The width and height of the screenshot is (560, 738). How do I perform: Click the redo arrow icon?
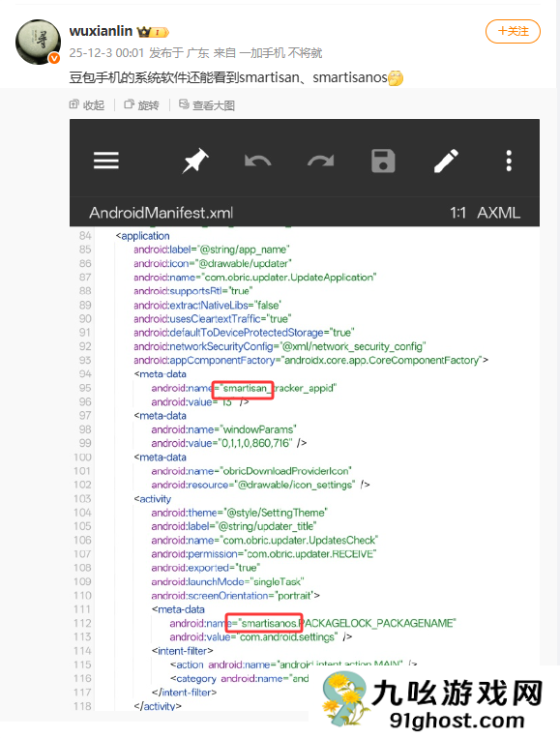320,161
